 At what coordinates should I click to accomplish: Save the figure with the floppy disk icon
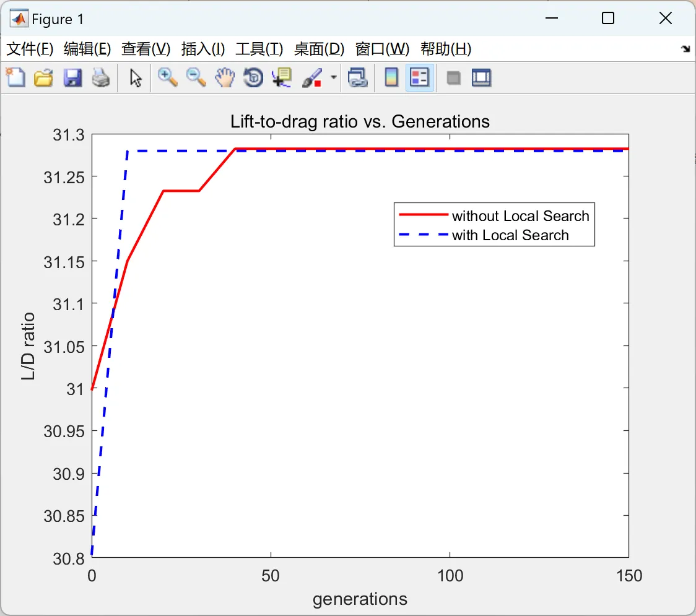click(x=72, y=77)
